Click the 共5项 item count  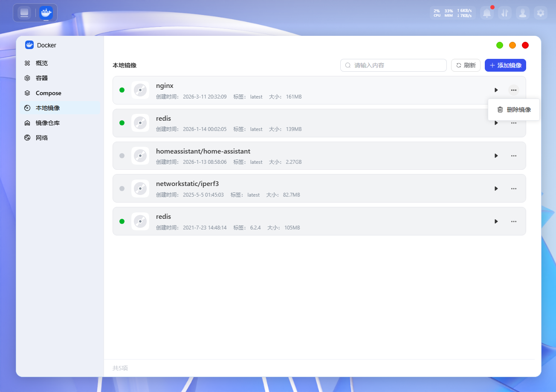(x=120, y=368)
